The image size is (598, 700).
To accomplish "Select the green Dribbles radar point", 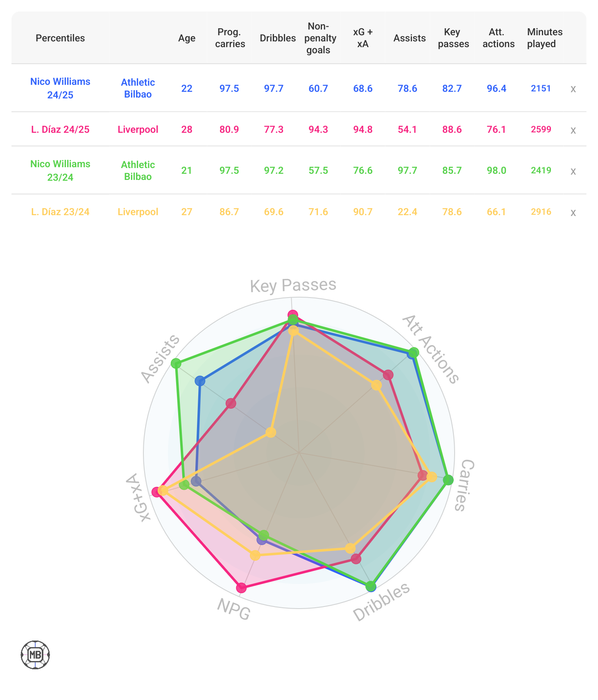I will (371, 586).
